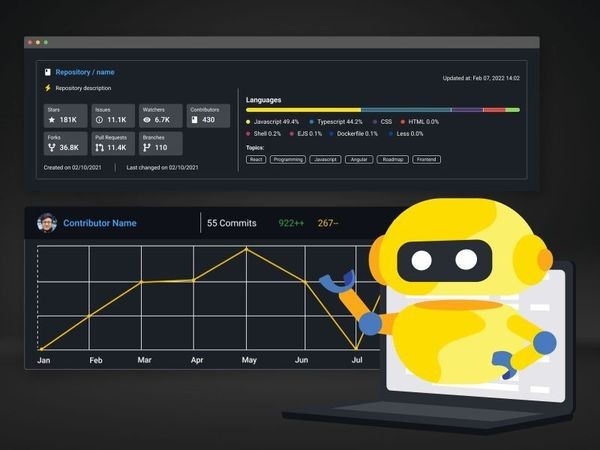This screenshot has width=600, height=450.
Task: Click the red HTML segment of language bar
Action: (494, 110)
